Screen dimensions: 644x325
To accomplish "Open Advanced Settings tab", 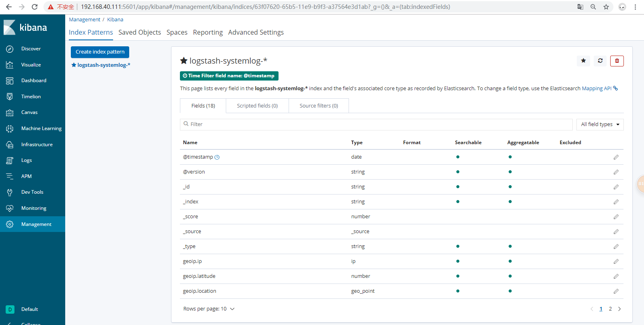I will point(256,32).
